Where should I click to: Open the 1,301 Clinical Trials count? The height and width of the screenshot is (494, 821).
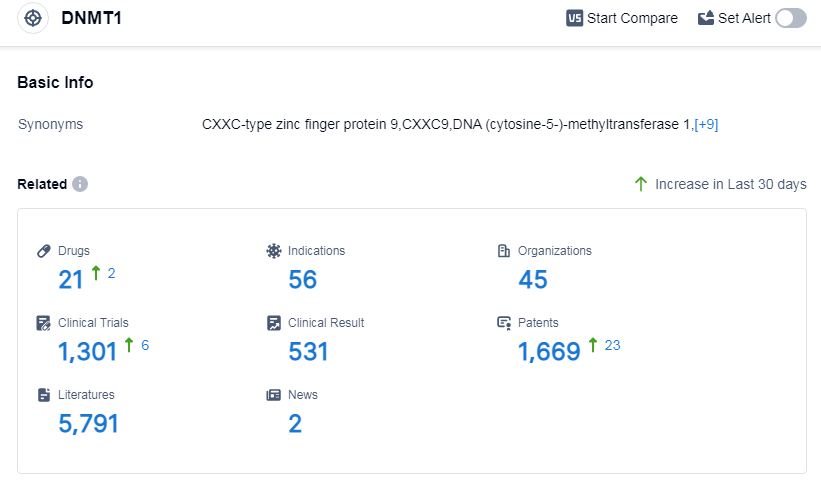88,352
